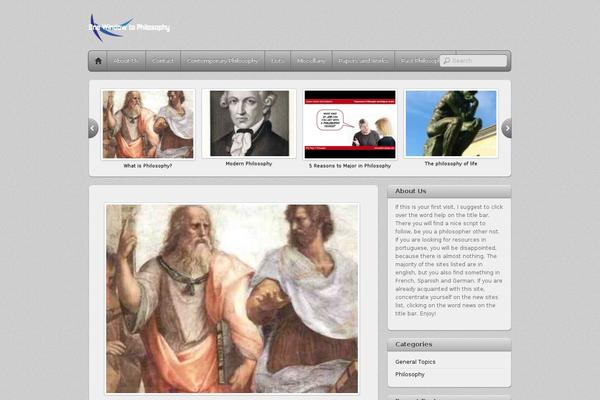Click the About Us sidebar heading
Screen dimensions: 600x400
tap(411, 191)
